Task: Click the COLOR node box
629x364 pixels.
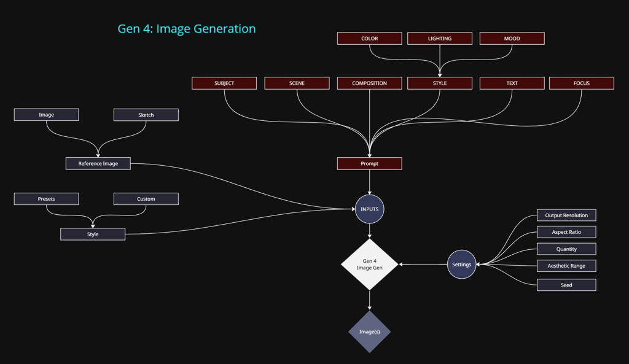Action: (x=369, y=39)
